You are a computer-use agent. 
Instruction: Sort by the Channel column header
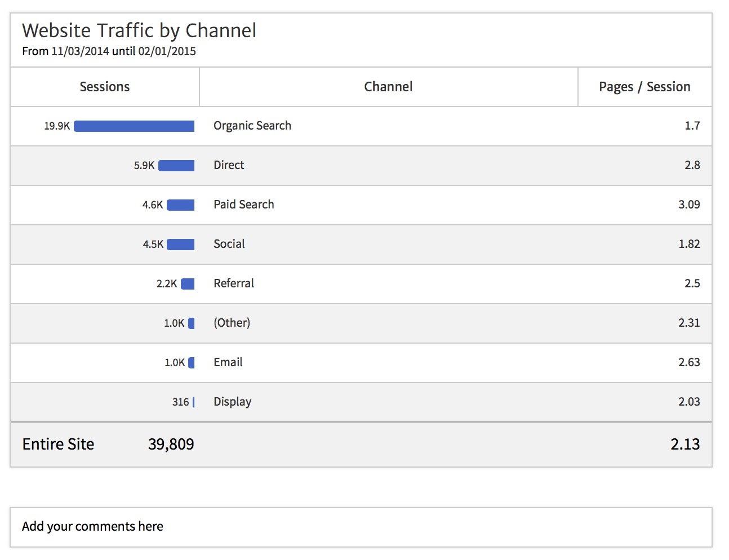pyautogui.click(x=388, y=86)
